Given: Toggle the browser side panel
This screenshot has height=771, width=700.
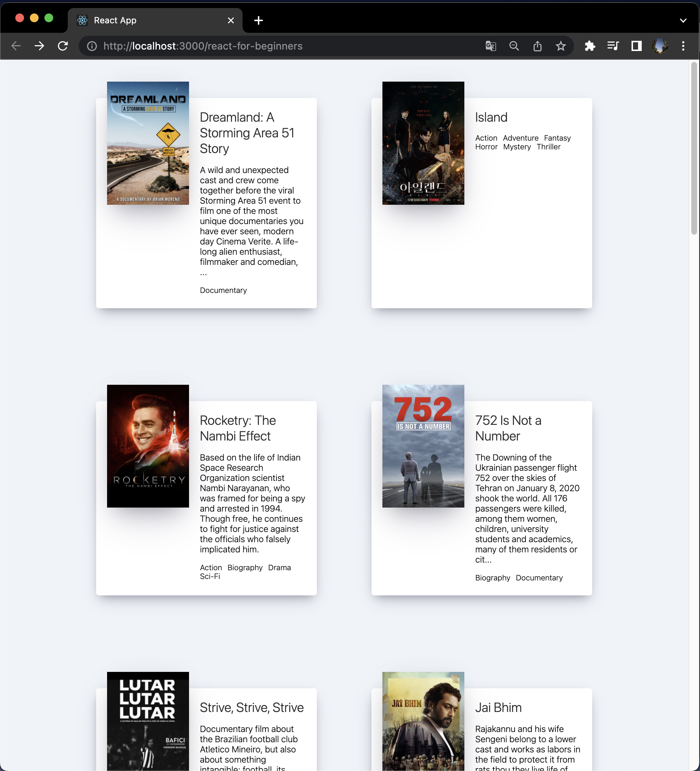Looking at the screenshot, I should [636, 46].
